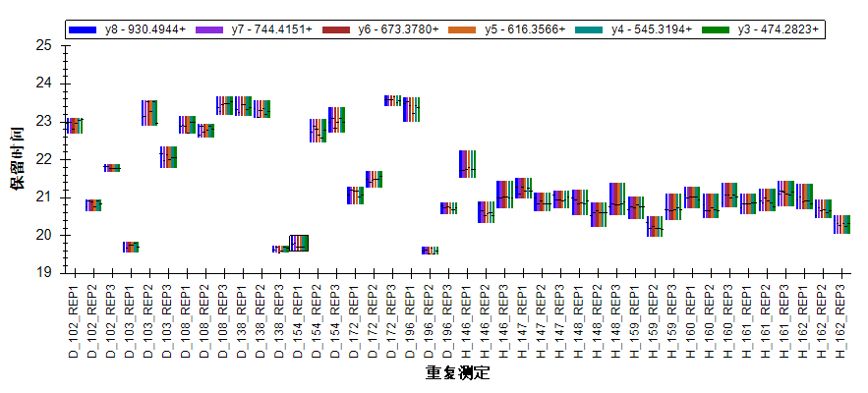Select legend label y8 - 930.4944+
The width and height of the screenshot is (868, 393).
(145, 30)
